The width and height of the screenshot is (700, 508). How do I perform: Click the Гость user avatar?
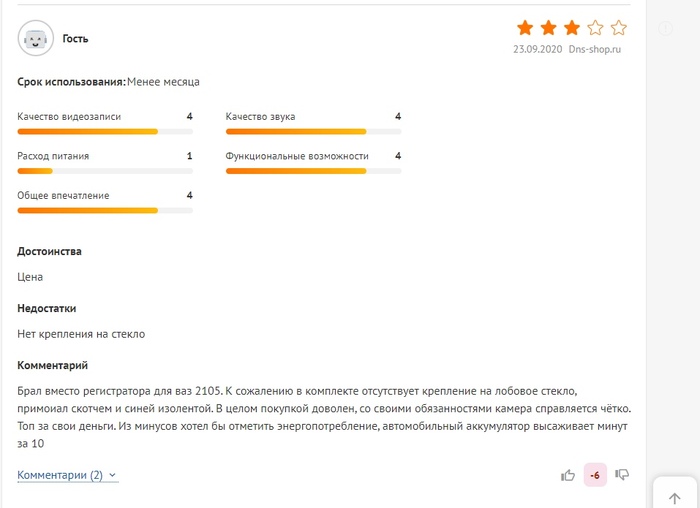(x=35, y=39)
